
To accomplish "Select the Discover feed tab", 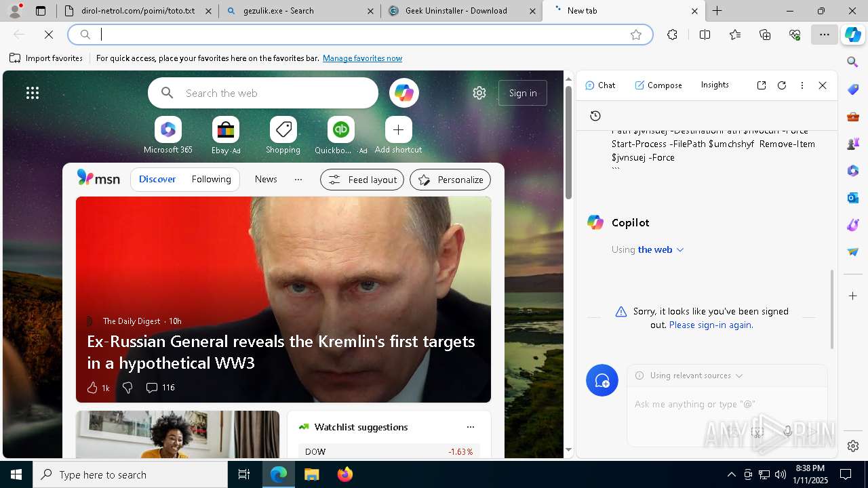I will tap(157, 179).
